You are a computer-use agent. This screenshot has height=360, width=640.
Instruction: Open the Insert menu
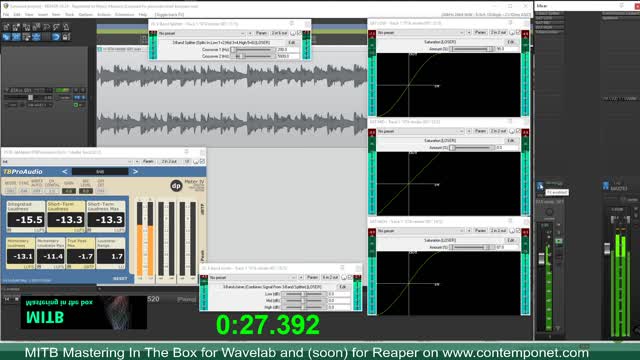click(x=43, y=15)
